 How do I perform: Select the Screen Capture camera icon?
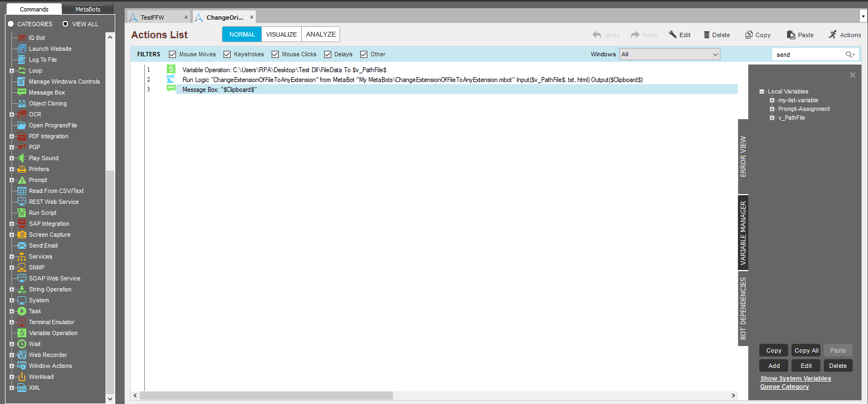click(22, 235)
